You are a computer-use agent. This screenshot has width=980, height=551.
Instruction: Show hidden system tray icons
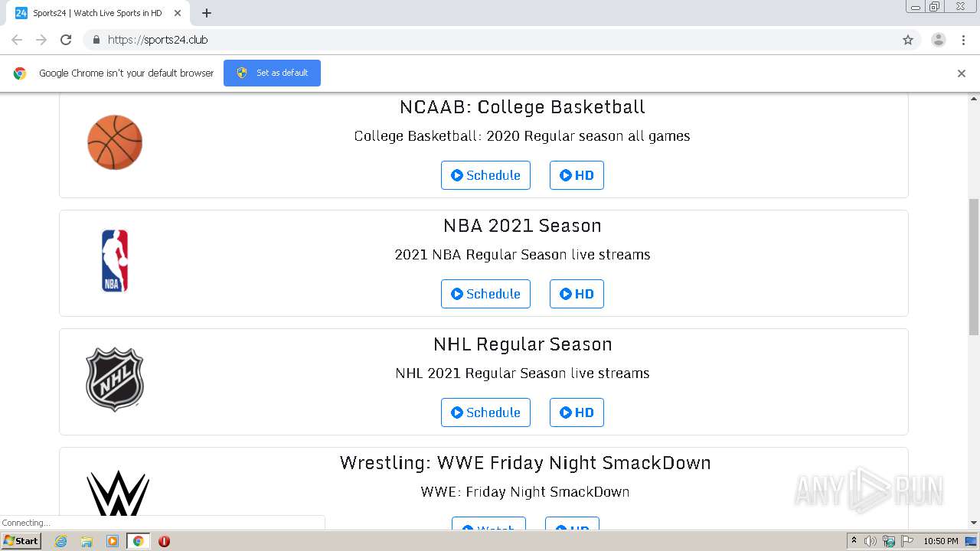click(x=854, y=541)
